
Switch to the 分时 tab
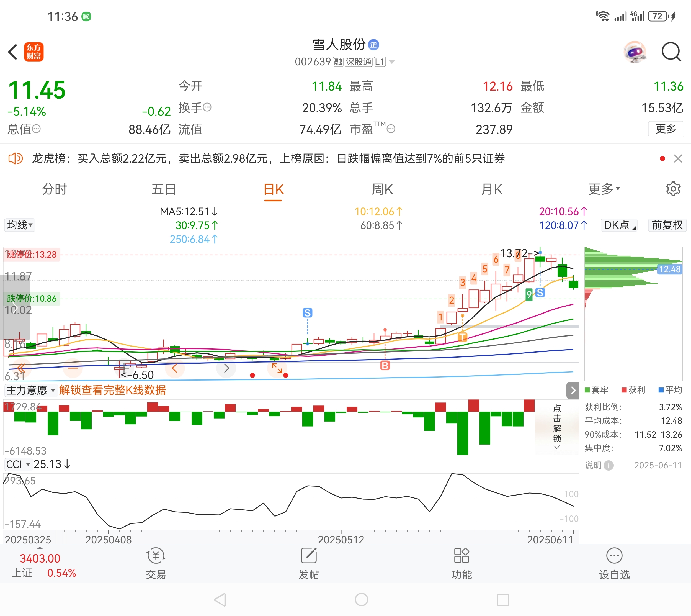tap(55, 189)
